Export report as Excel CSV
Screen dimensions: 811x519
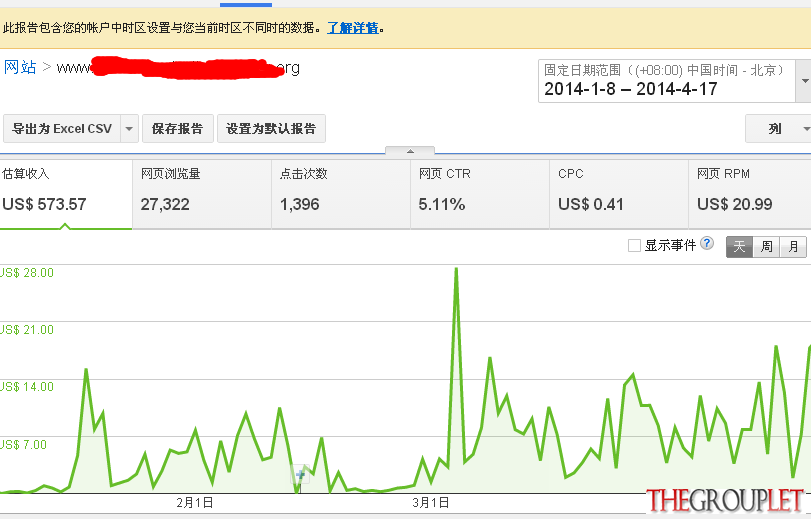click(x=62, y=128)
